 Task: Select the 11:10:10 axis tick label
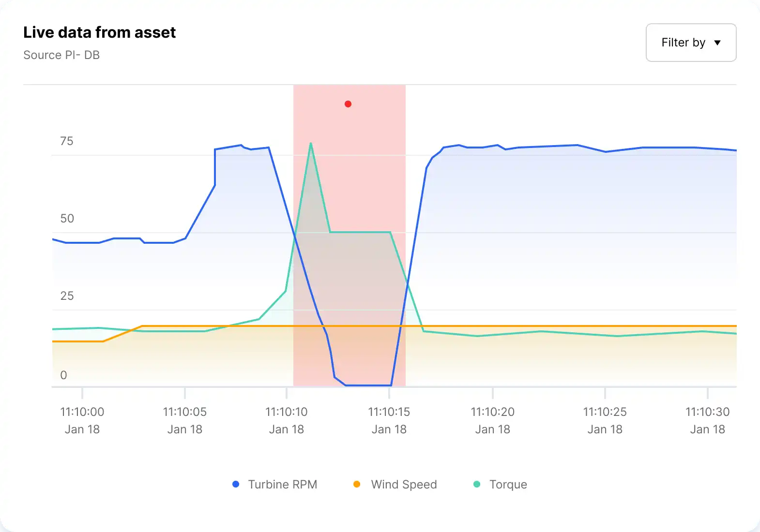click(287, 412)
